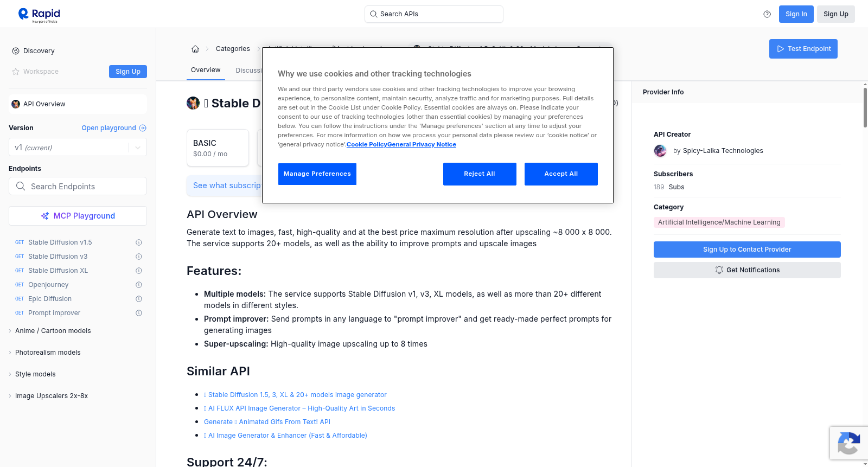Open Stable Diffusion 1.5, 3, XL similar link
Viewport: 868px width, 467px height.
pyautogui.click(x=295, y=395)
